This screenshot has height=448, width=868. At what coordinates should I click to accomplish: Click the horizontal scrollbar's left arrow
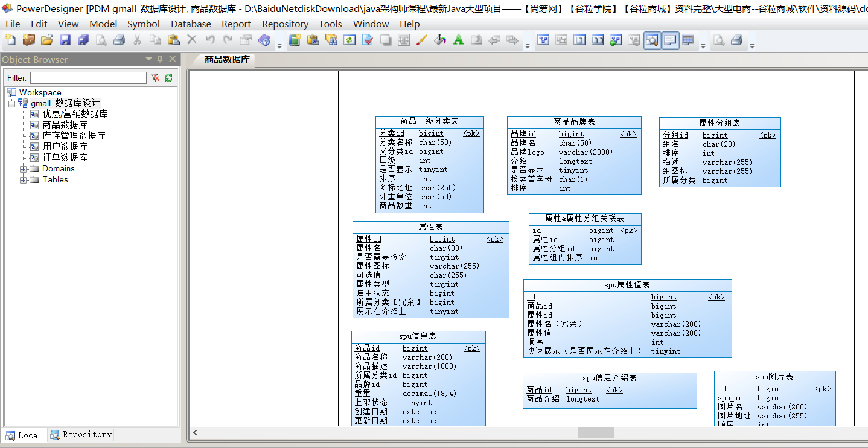coord(195,432)
